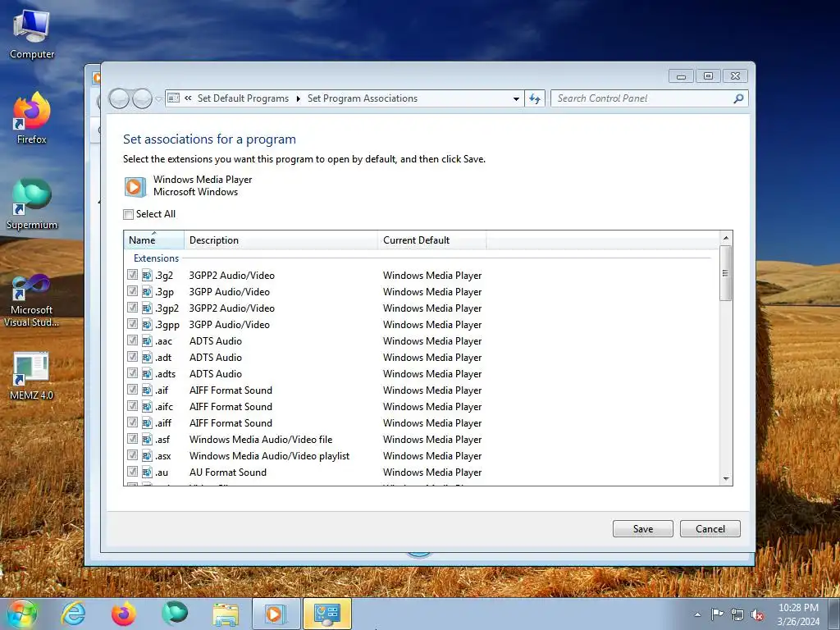
Task: Sort by the Name column header
Action: click(154, 240)
